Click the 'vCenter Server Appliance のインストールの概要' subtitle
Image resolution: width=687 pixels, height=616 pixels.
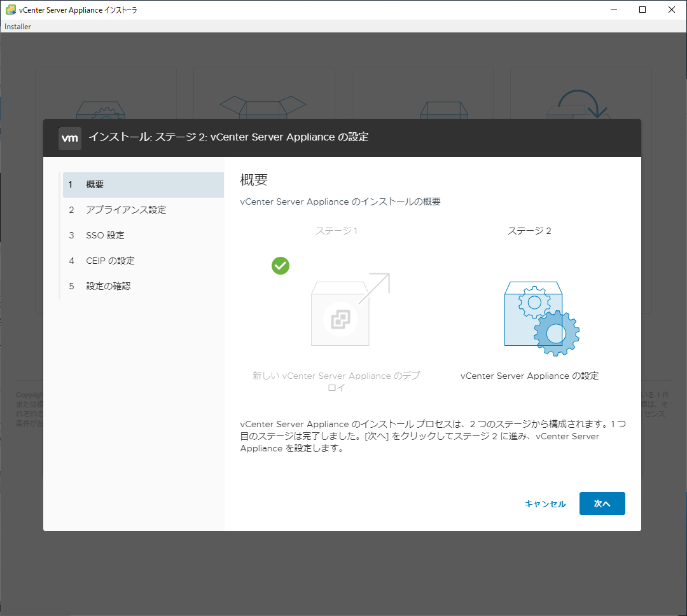340,202
